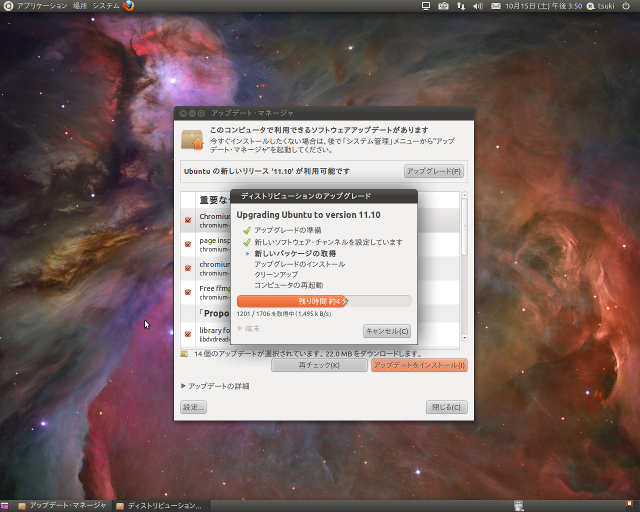Click the workspace switcher in bottom panel

point(630,506)
